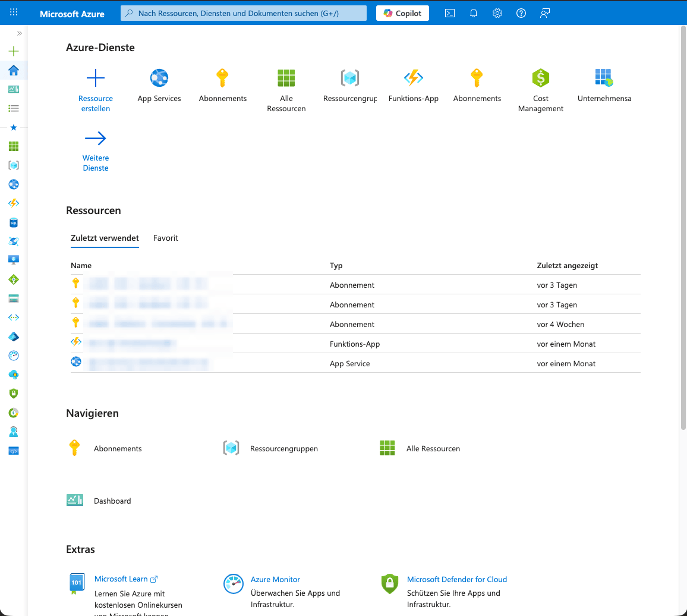
Task: Click the Home icon in sidebar
Action: (x=14, y=71)
